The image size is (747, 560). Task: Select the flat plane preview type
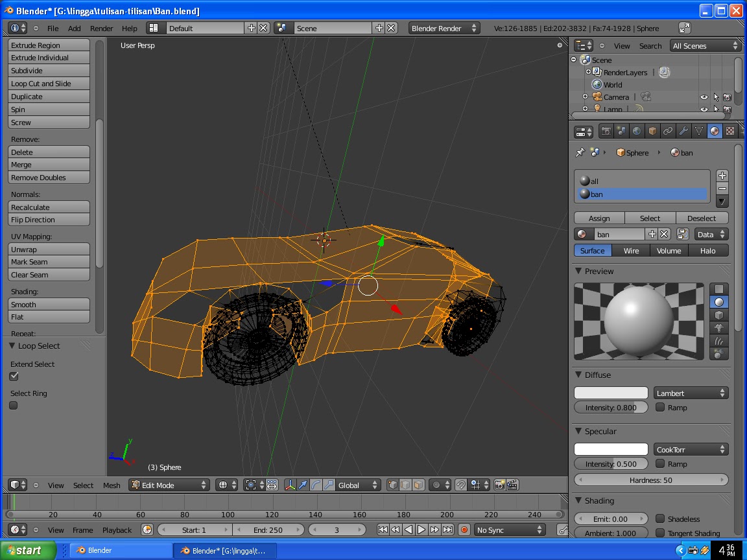(719, 289)
